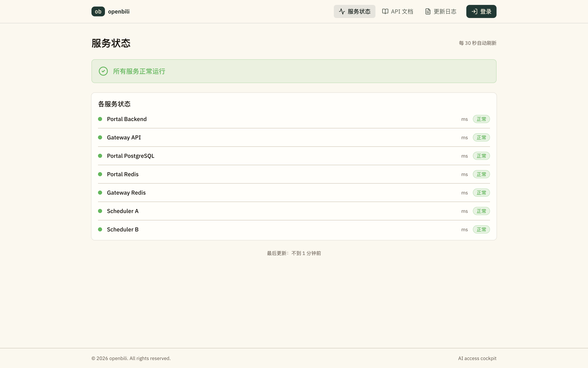588x368 pixels.
Task: Click the green dot beside Gateway API
Action: click(100, 137)
